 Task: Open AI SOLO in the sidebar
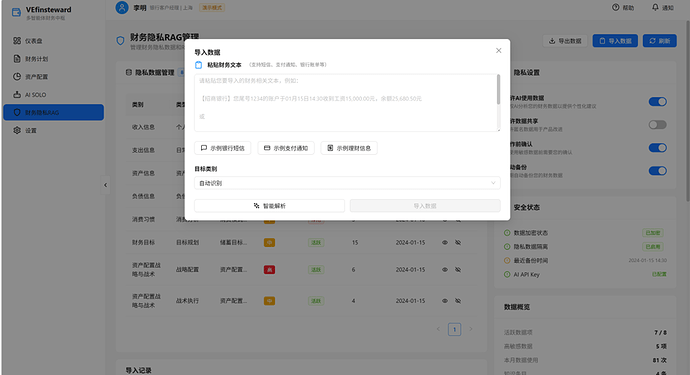point(54,95)
